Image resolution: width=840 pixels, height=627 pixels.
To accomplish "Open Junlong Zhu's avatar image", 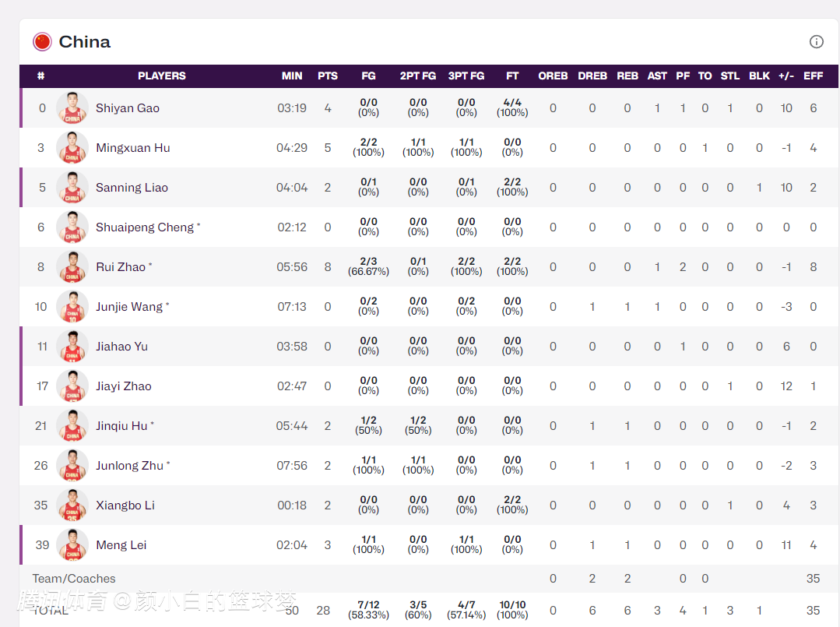I will [72, 466].
